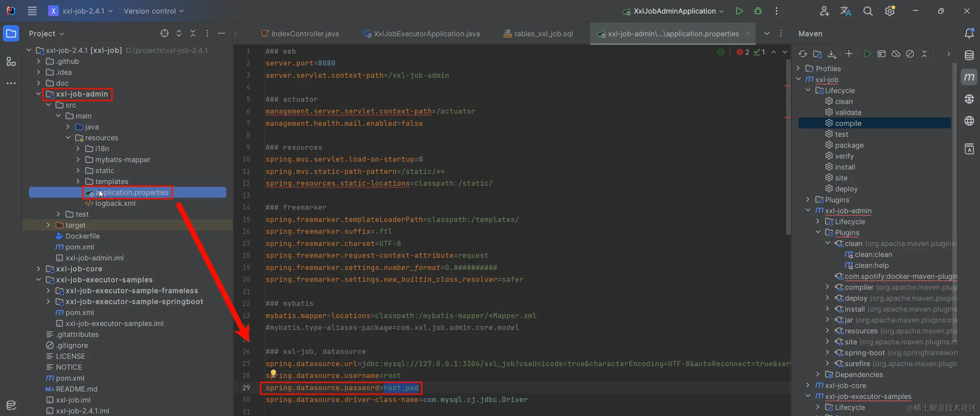The width and height of the screenshot is (980, 416).
Task: Open Database tool window on right bar
Action: pyautogui.click(x=969, y=55)
